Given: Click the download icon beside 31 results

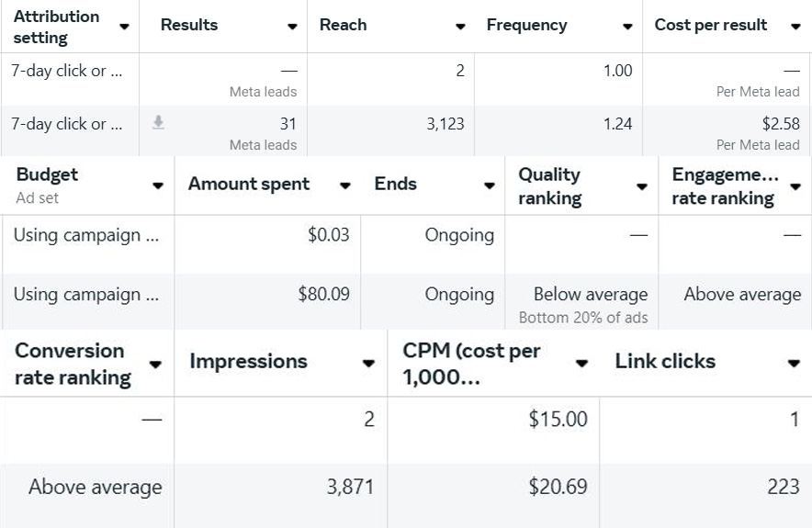Looking at the screenshot, I should pyautogui.click(x=158, y=123).
